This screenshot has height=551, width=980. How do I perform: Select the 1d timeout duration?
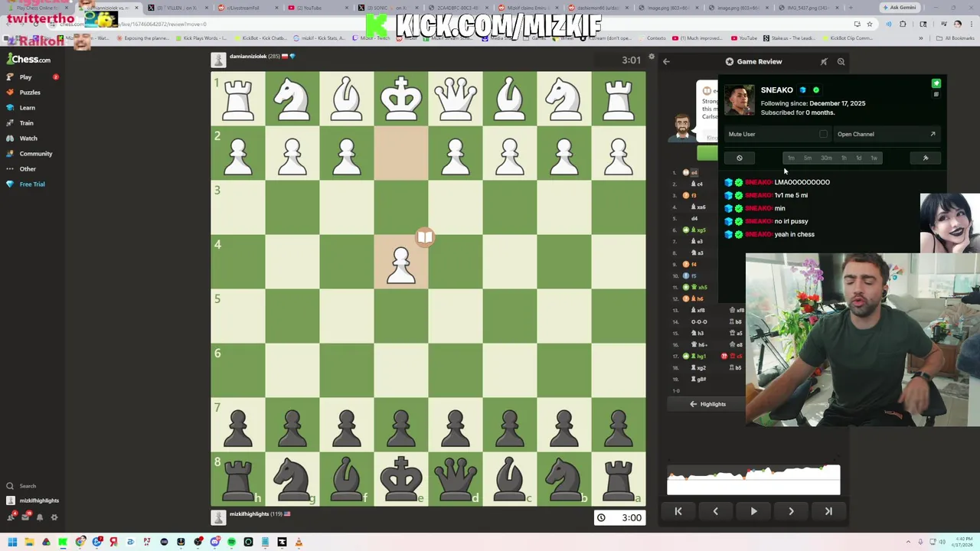(x=859, y=158)
